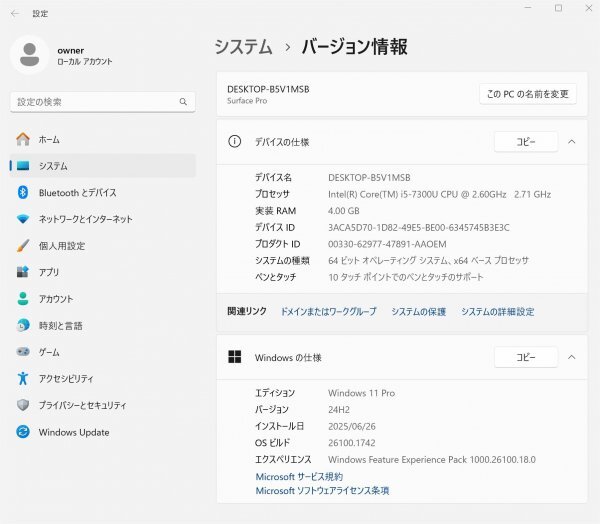Open アプリ settings page
Image resolution: width=600 pixels, height=524 pixels.
pos(103,272)
